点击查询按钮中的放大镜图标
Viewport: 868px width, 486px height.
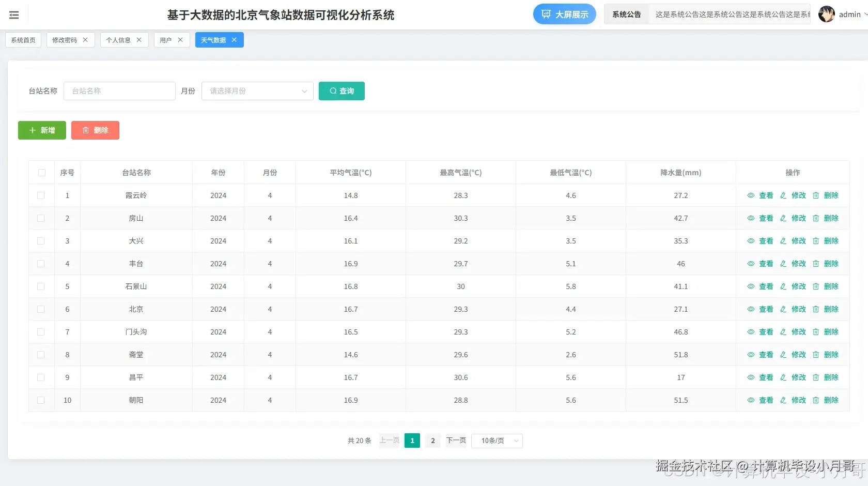click(x=334, y=91)
